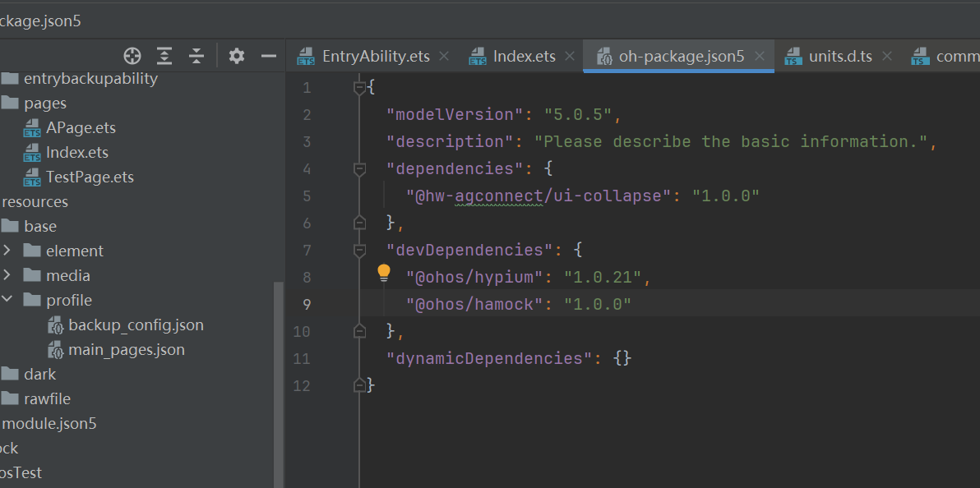
Task: Fold the devDependencies block at line 7
Action: 359,251
